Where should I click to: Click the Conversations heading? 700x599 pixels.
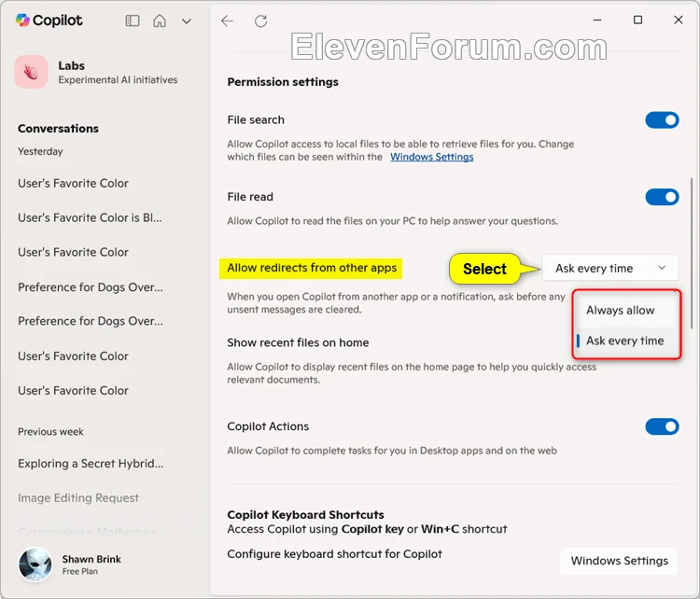click(58, 129)
